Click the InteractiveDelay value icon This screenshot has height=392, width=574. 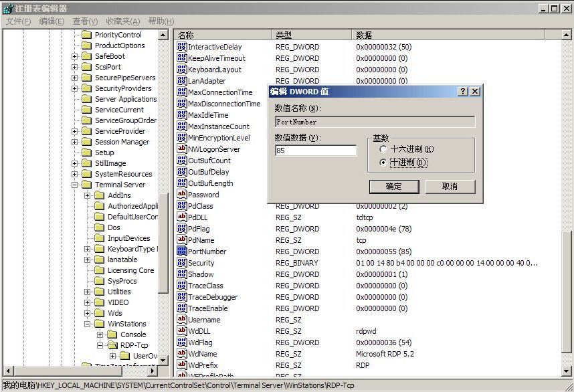(181, 47)
